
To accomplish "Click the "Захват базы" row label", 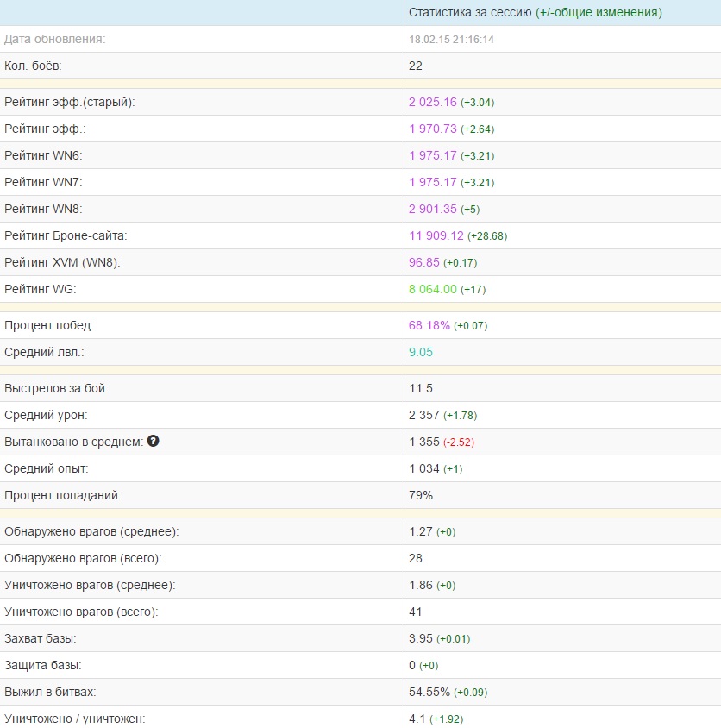I will coord(41,639).
